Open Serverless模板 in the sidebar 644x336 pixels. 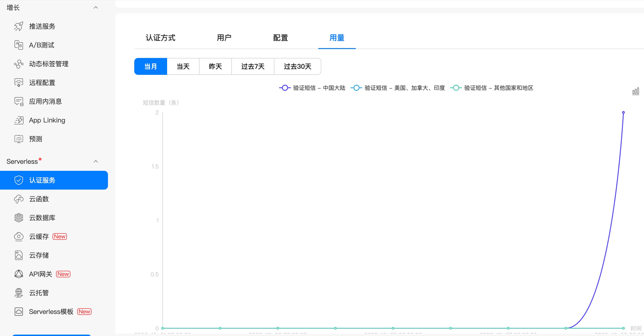51,312
